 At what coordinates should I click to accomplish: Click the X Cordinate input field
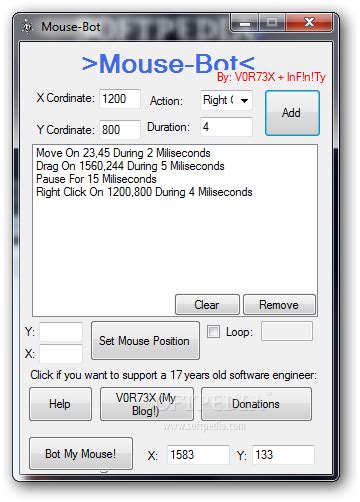click(x=120, y=99)
